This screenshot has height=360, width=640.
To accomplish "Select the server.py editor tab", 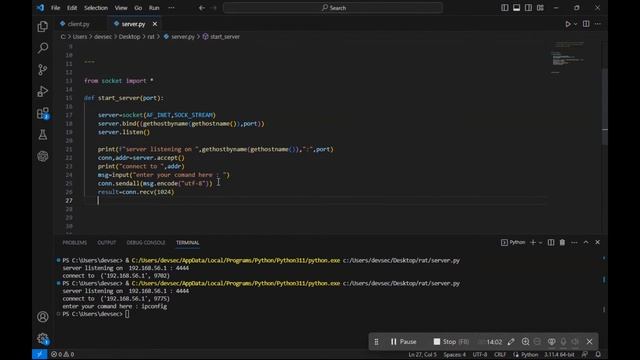I will pyautogui.click(x=133, y=24).
